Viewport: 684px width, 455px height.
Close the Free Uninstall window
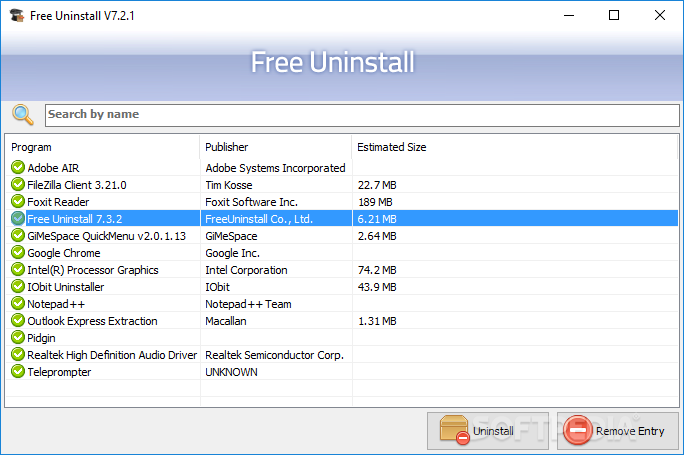tap(660, 15)
